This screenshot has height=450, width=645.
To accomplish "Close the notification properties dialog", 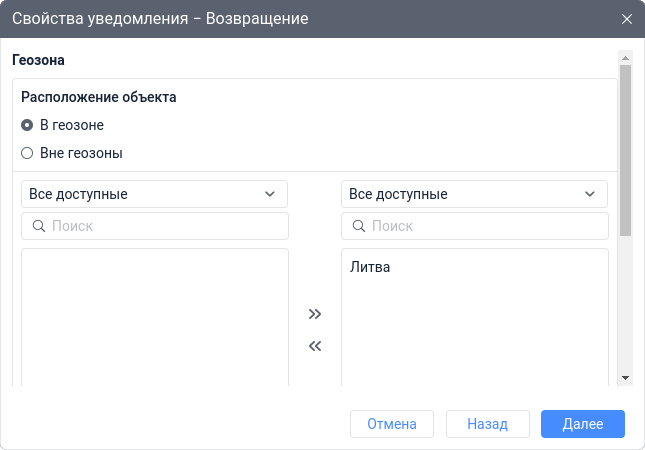I will coord(627,19).
